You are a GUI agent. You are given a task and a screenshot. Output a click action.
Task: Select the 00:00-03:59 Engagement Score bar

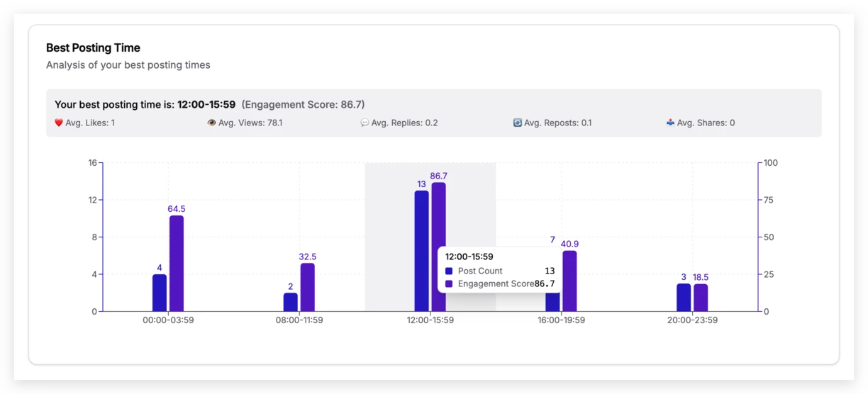click(x=177, y=264)
